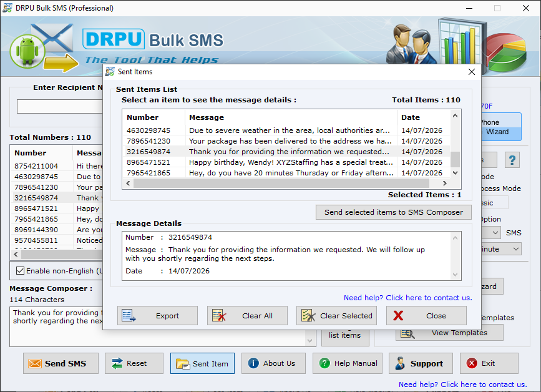Click left arrow of sent list horizontal scrollbar

click(128, 184)
